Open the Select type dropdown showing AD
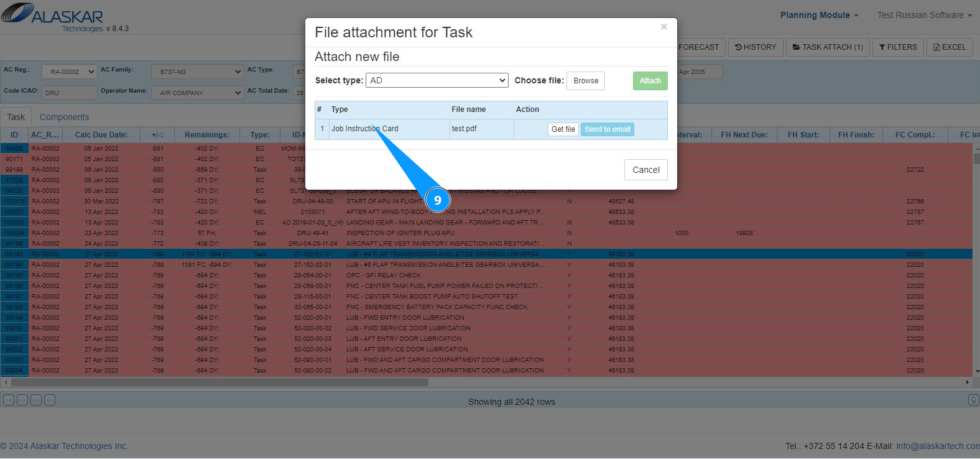 pyautogui.click(x=438, y=80)
